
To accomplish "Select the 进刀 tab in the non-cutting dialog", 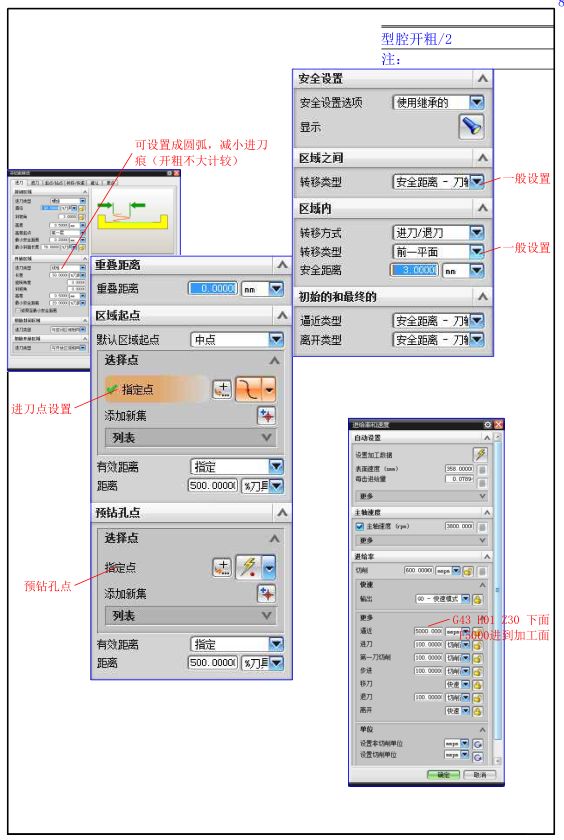I will click(19, 183).
